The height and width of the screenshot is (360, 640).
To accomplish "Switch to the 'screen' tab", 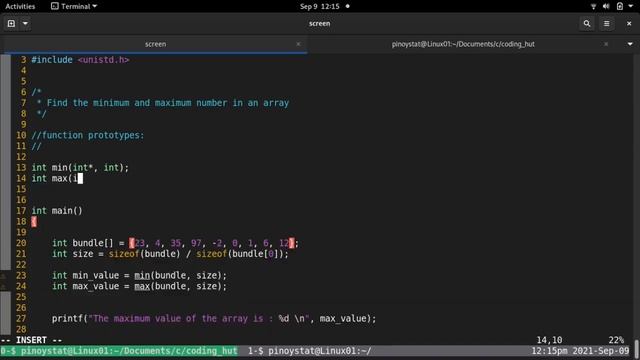I will (x=155, y=44).
